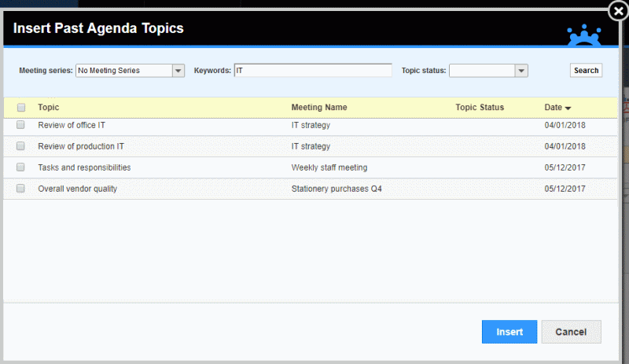Select the Tasks and responsibilities checkbox
The image size is (629, 364).
point(20,167)
